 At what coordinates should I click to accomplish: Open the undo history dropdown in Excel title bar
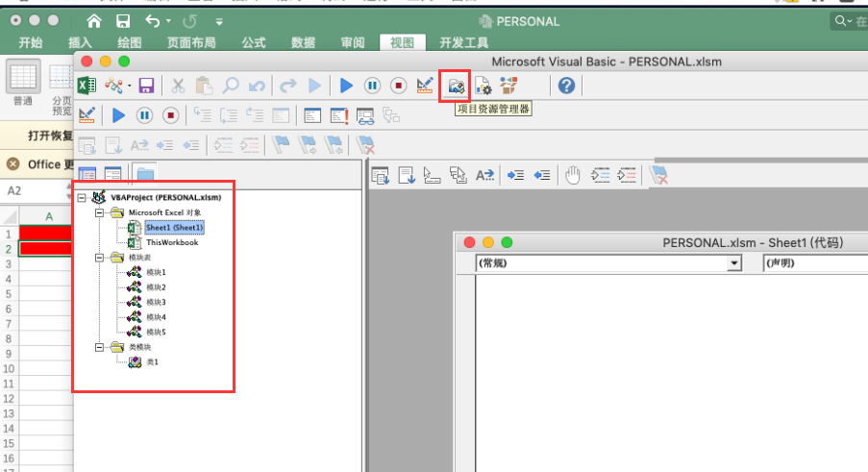coord(168,21)
